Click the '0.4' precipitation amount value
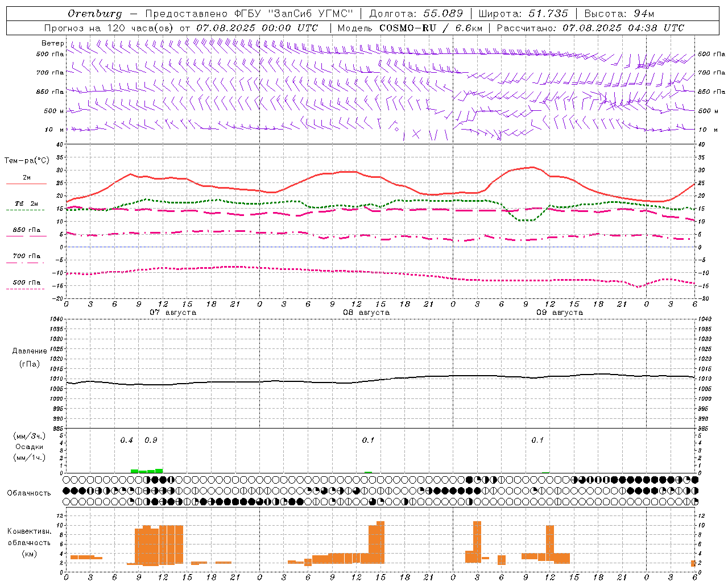The height and width of the screenshot is (582, 728). pos(127,440)
